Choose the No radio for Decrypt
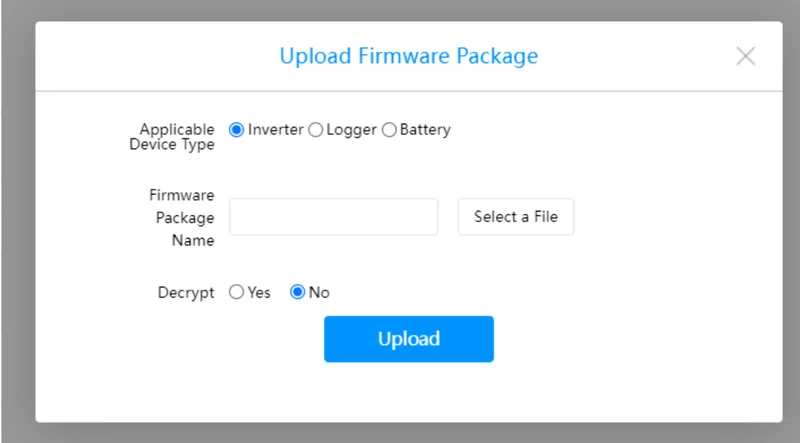The image size is (800, 443). click(297, 293)
